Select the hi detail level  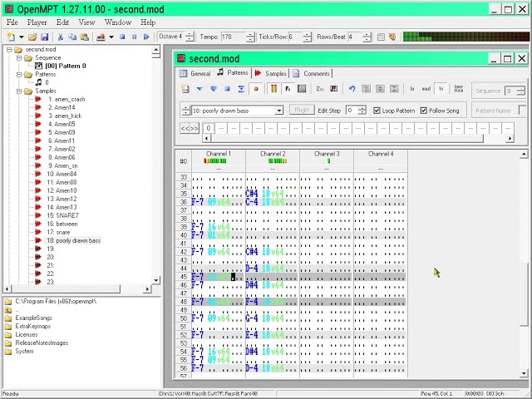click(441, 89)
